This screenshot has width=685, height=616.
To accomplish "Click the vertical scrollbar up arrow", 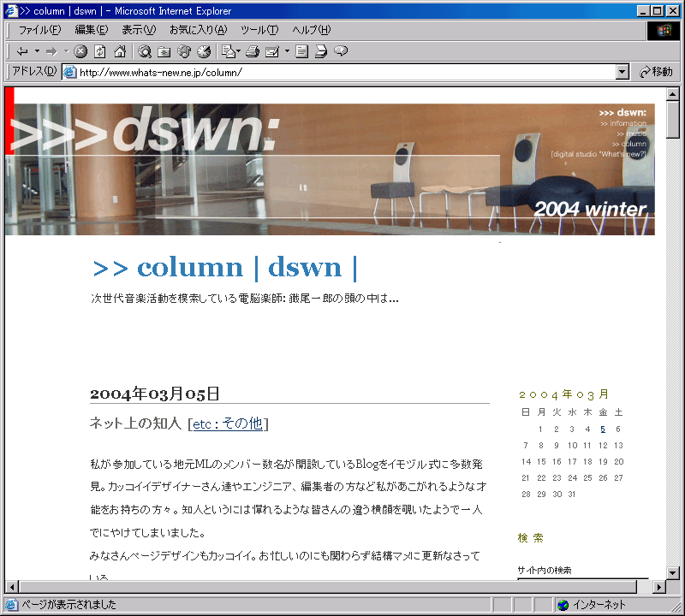I will pyautogui.click(x=673, y=94).
